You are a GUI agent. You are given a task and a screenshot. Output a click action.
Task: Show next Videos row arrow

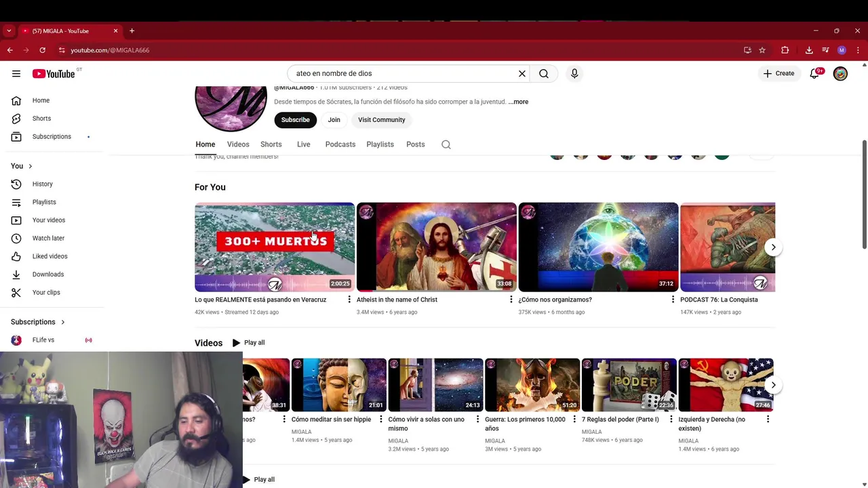pos(773,385)
